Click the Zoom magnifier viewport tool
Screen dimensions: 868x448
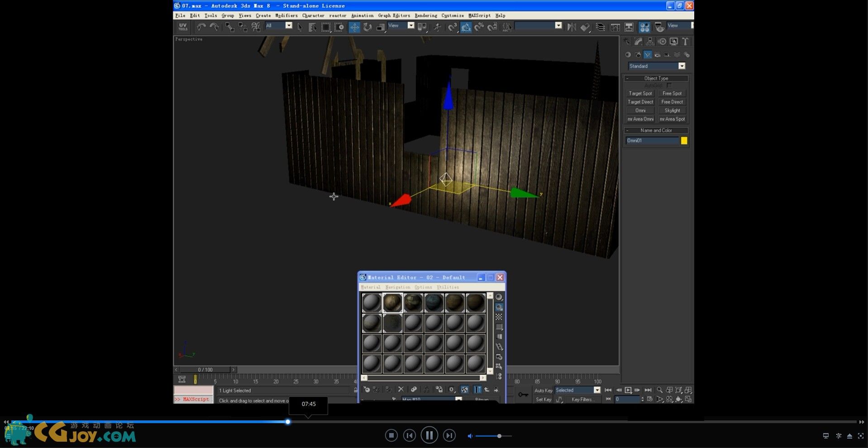660,390
